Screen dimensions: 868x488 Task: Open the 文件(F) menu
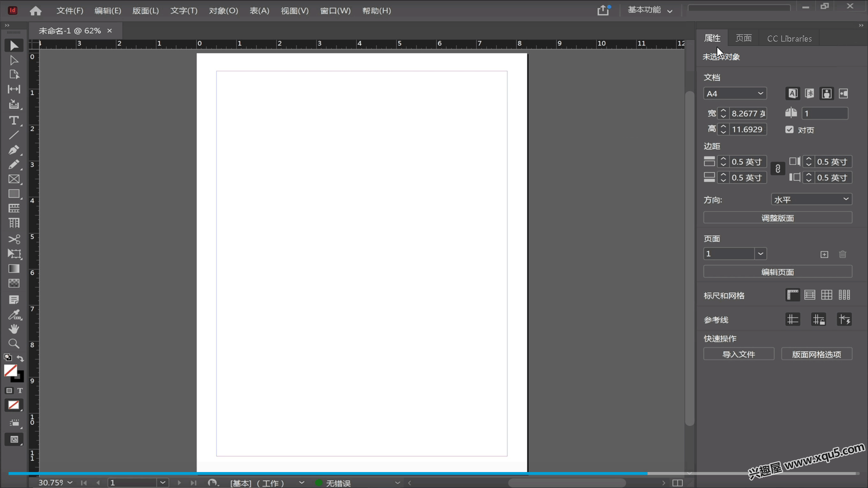pyautogui.click(x=70, y=11)
